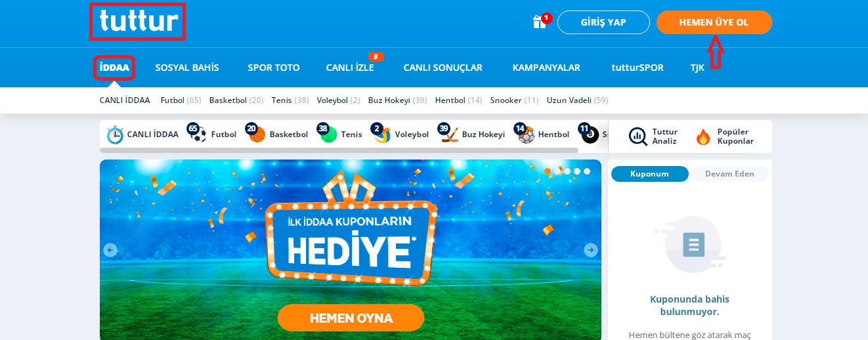Show the next banner slide arrow

591,250
